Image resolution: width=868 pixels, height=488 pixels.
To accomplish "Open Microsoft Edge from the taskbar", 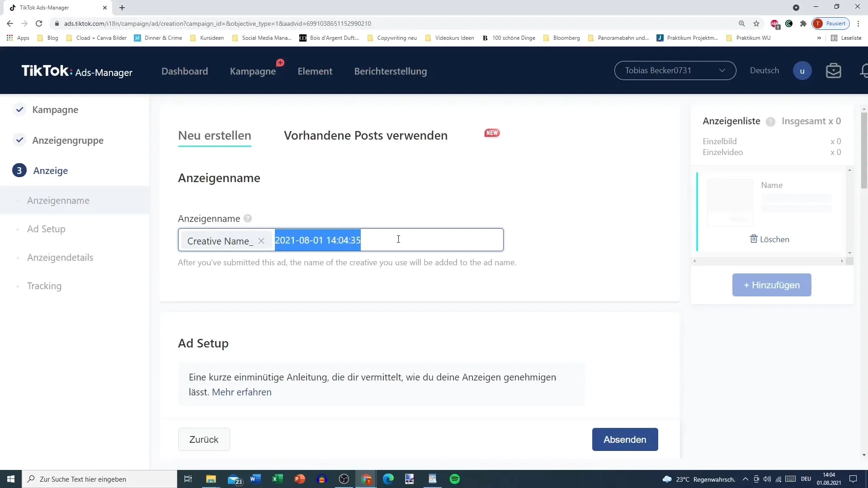I will click(388, 479).
